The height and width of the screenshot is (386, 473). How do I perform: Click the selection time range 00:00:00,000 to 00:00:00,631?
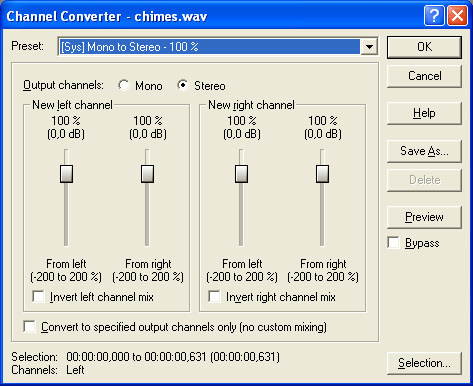point(173,357)
